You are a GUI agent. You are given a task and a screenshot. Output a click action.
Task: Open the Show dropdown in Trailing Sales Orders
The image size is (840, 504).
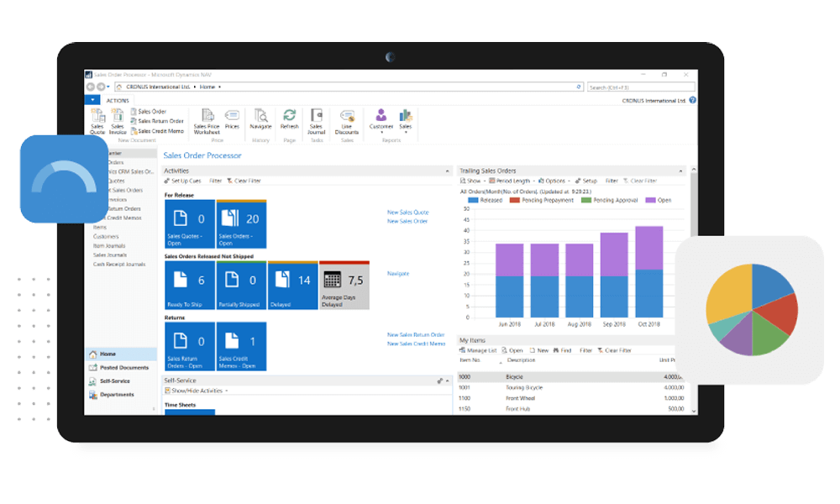(x=472, y=181)
